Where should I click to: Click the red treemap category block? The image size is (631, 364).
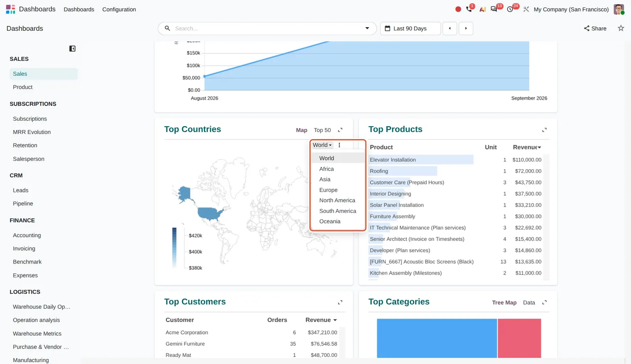tap(519, 338)
